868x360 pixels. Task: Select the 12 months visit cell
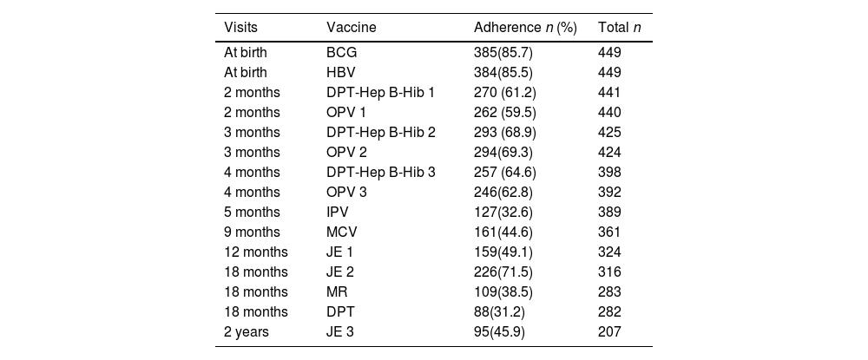[255, 252]
